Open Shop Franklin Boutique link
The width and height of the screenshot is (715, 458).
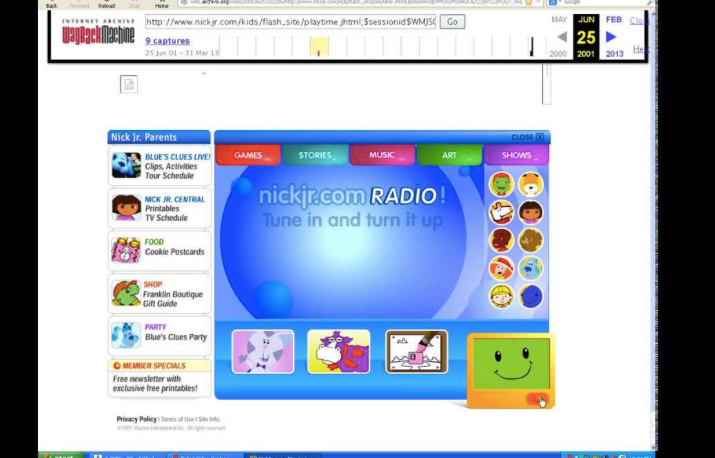coord(173,294)
